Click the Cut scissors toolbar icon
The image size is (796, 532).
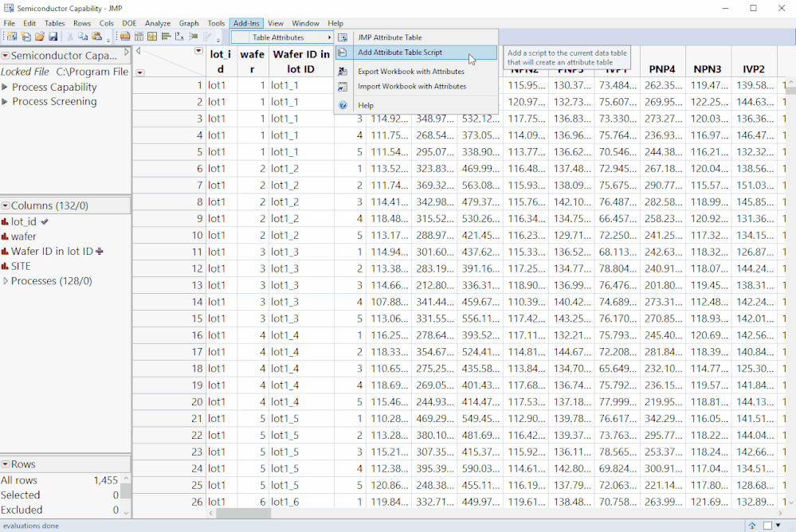pyautogui.click(x=71, y=37)
